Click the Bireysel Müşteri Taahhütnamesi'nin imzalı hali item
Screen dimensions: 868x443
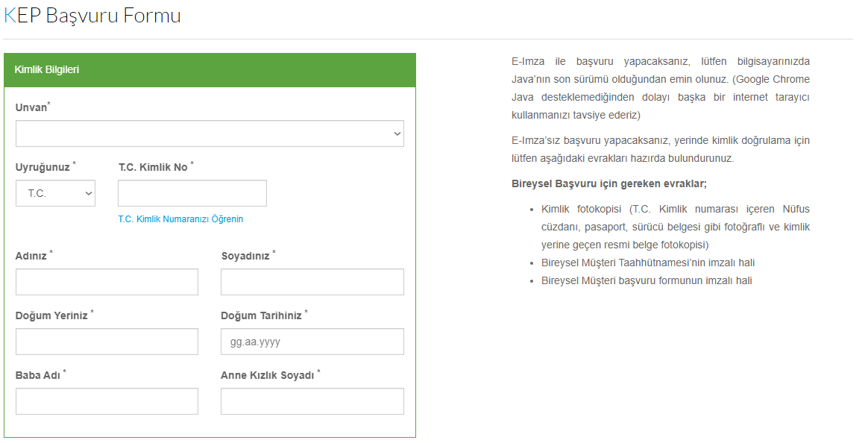[648, 263]
